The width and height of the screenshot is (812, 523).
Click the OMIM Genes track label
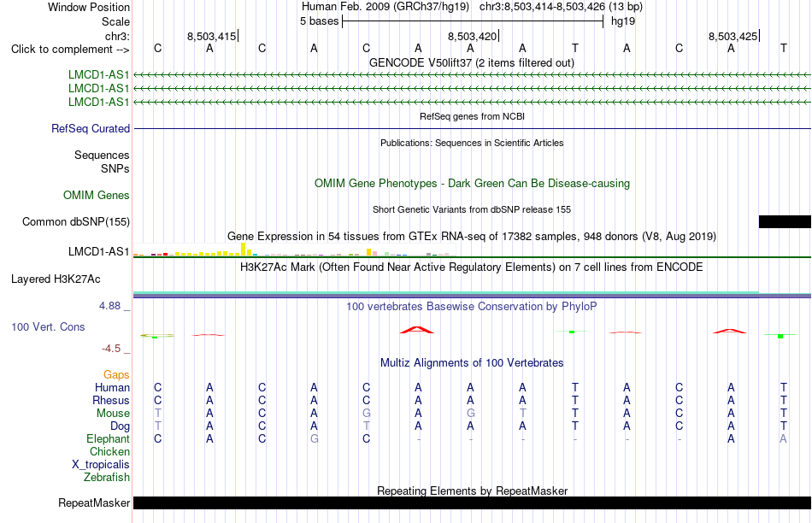[x=97, y=195]
